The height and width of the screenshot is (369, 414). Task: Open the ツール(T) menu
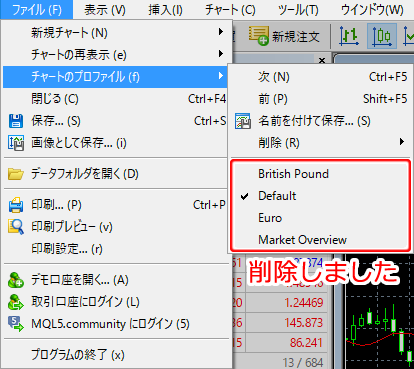pos(298,9)
